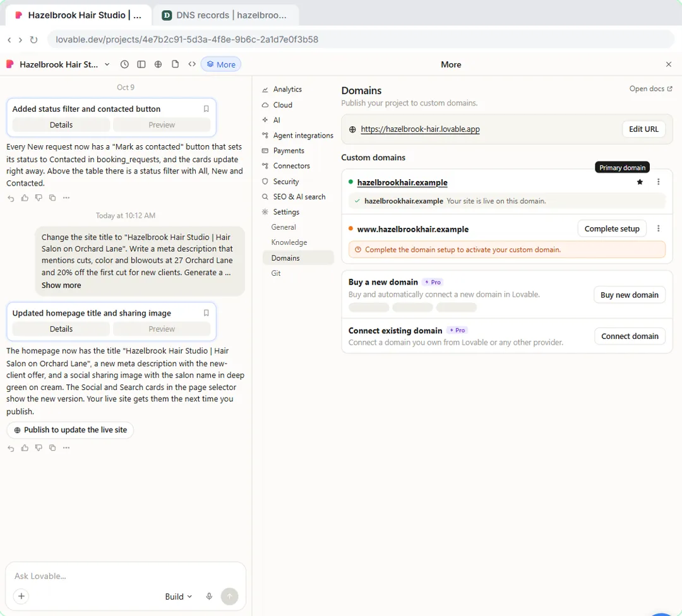682x616 pixels.
Task: Copy the 'Mark as contacted' message
Action: [x=52, y=198]
